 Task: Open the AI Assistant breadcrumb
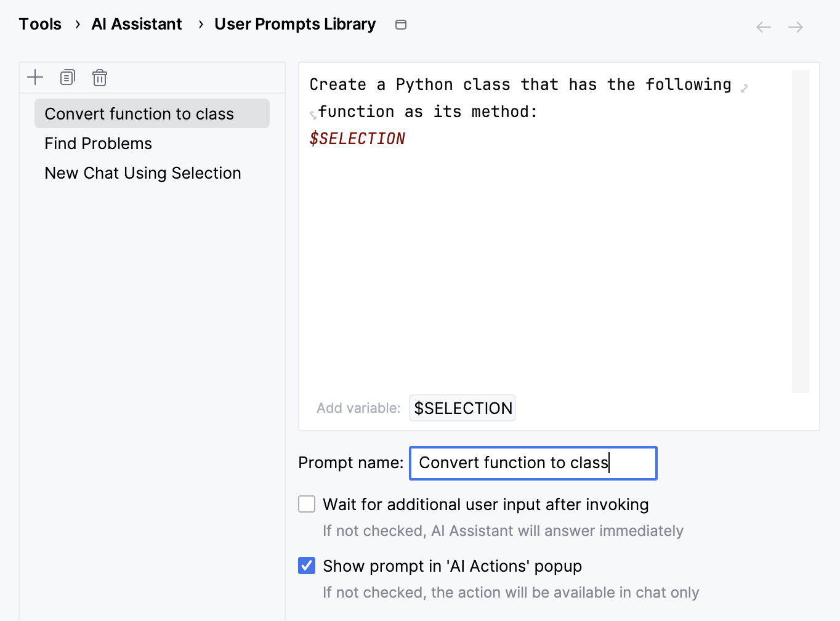(136, 23)
